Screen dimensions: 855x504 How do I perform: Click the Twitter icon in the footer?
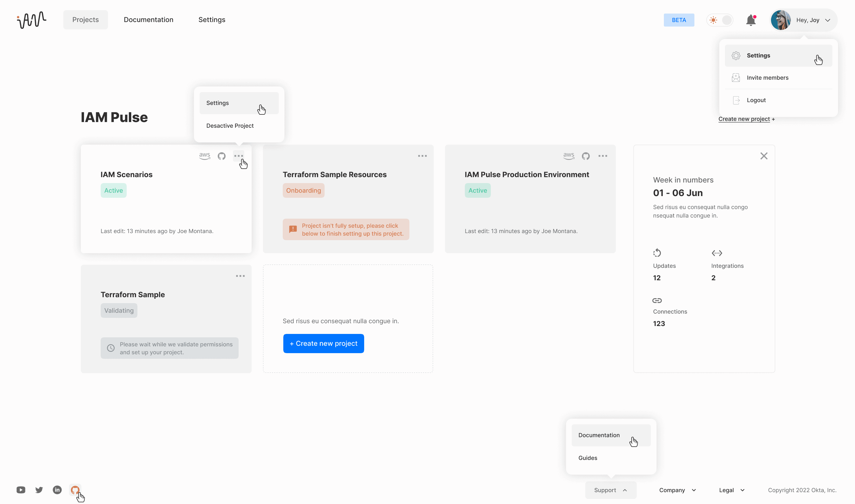click(39, 490)
